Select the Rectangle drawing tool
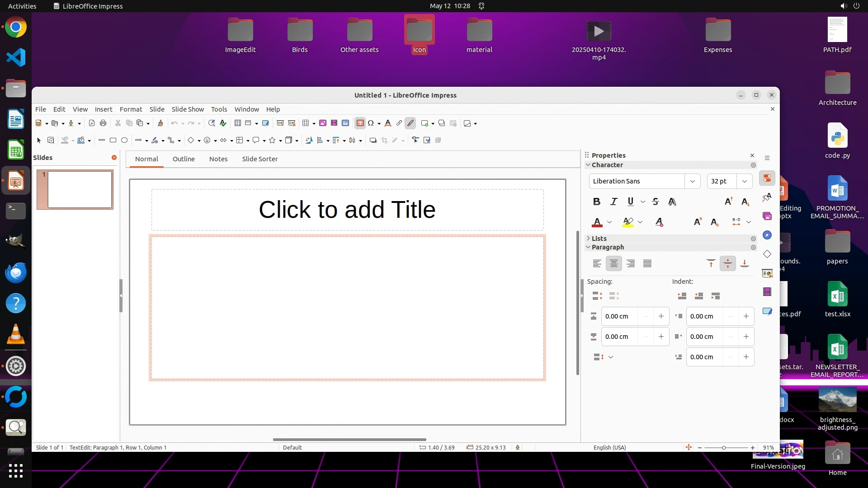The width and height of the screenshot is (868, 488). coord(113,140)
